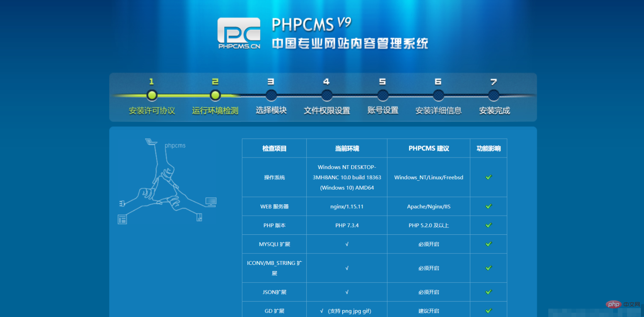Click the ICONV/MB_STRING 扩展 row label

(x=274, y=268)
